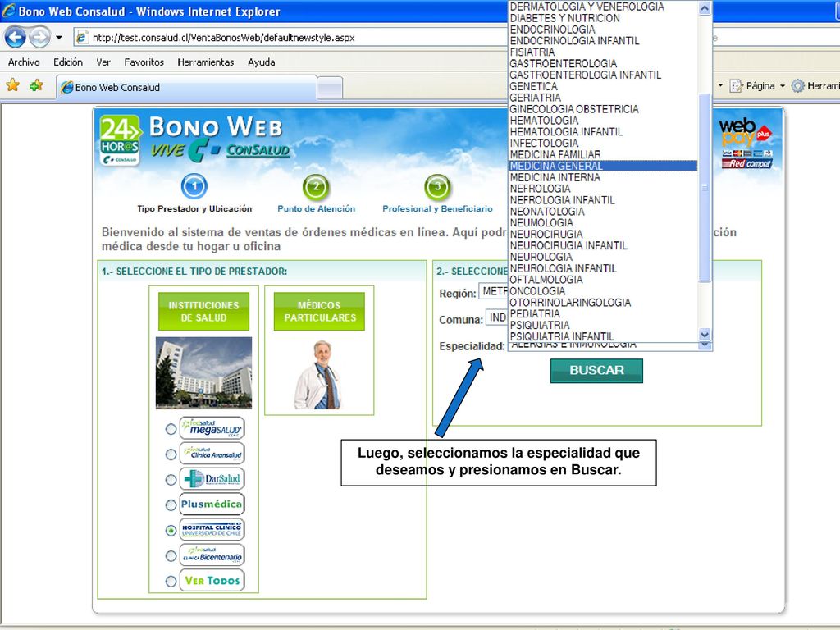Open the Edición menu

click(x=68, y=62)
